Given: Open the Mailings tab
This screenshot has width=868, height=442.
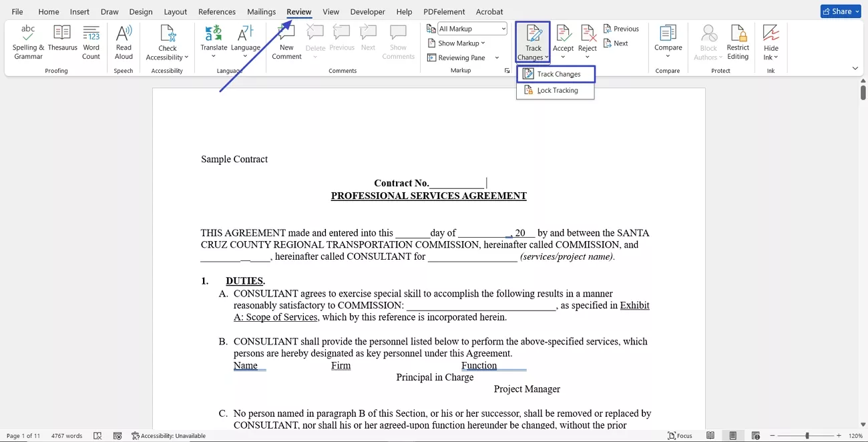Looking at the screenshot, I should (261, 11).
